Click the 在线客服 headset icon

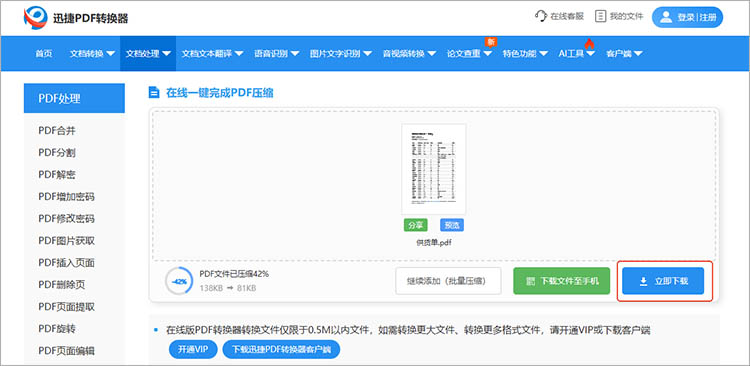pyautogui.click(x=540, y=16)
